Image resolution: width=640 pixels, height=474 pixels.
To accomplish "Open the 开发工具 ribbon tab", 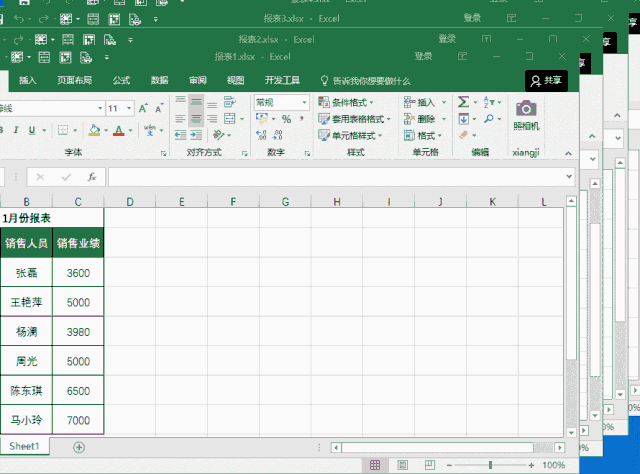I will click(x=282, y=81).
